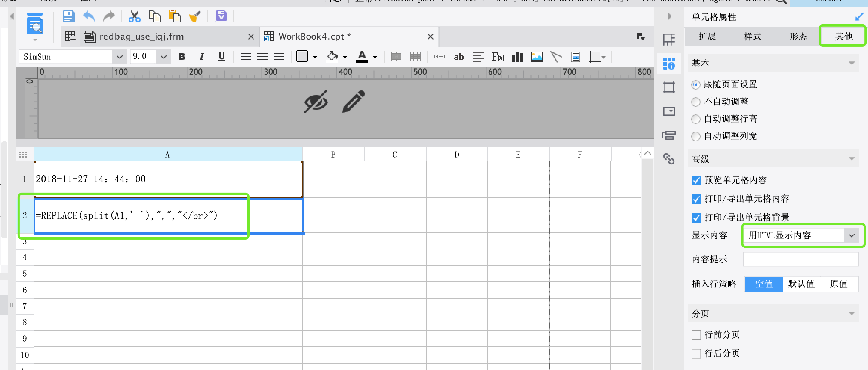Click the preview document magnifier icon
Screen dimensions: 868x370
pos(35,23)
